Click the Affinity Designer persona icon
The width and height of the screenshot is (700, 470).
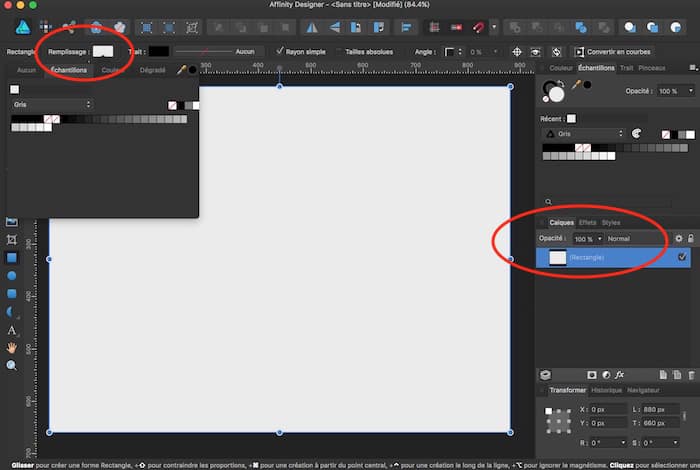(x=23, y=27)
